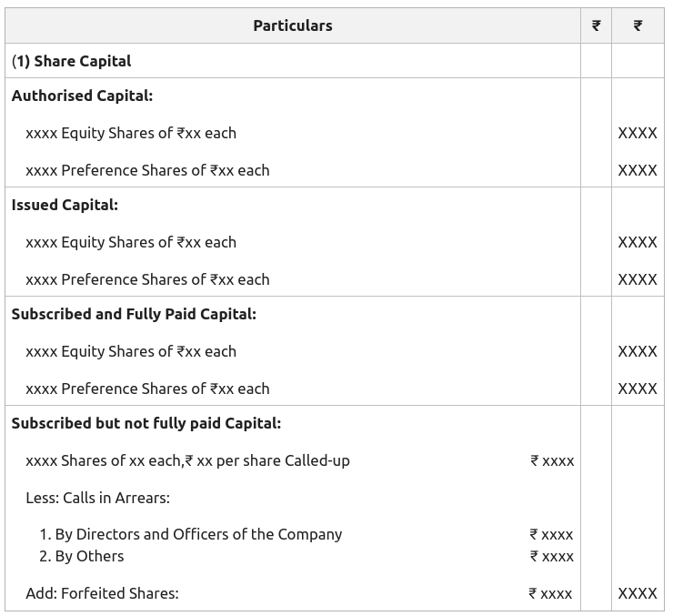
Task: Click "Subscribed but not fully paid Capital:" heading
Action: 146,423
